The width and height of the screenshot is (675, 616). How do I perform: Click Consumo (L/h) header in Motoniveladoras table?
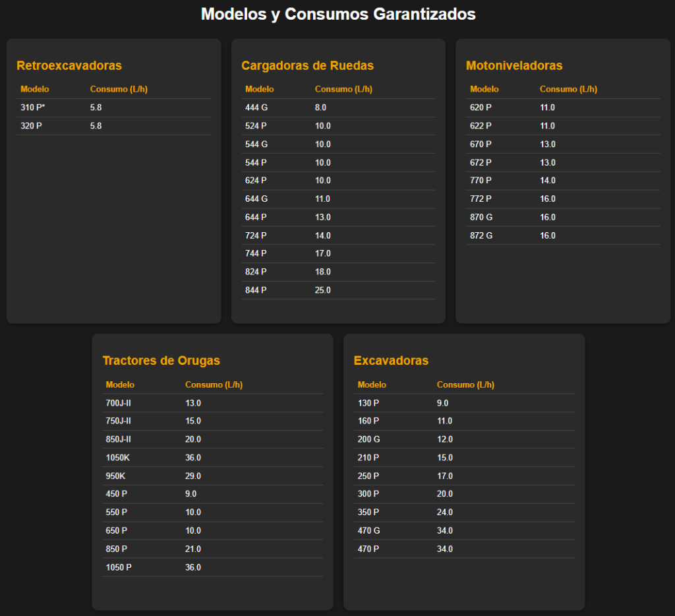coord(568,89)
